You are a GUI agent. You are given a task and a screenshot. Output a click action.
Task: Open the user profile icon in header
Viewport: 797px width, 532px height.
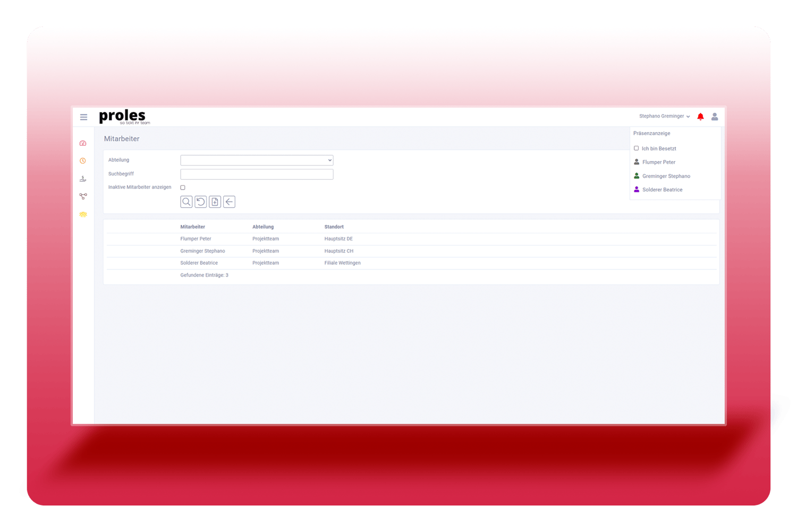tap(715, 116)
